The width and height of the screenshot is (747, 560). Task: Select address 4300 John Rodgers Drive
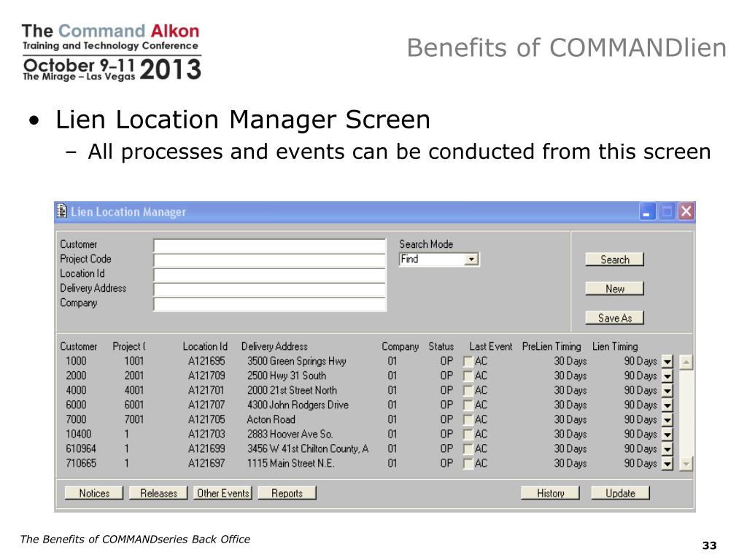click(298, 405)
